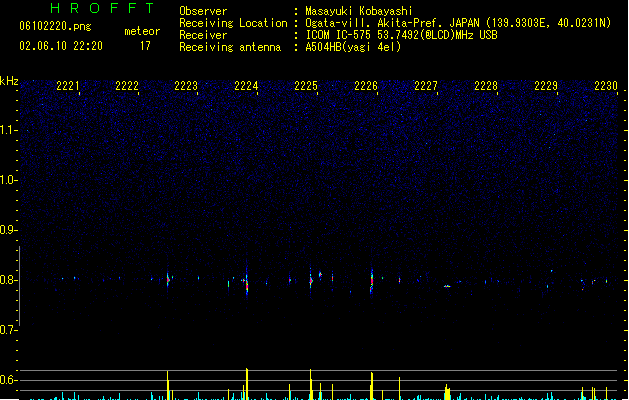Click the kHz axis unit label
Viewport: 629px width, 400px height.
pos(9,81)
